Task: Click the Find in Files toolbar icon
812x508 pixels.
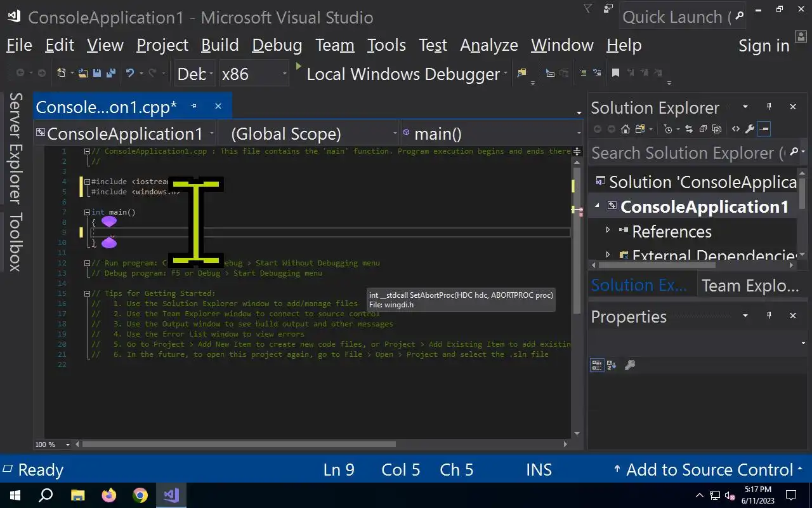Action: (x=522, y=73)
